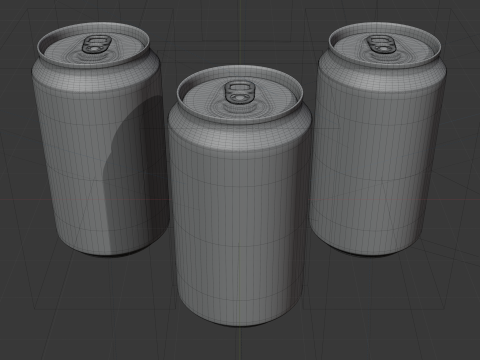Click the pull tab on the left can
The width and height of the screenshot is (480, 360).
pos(96,45)
